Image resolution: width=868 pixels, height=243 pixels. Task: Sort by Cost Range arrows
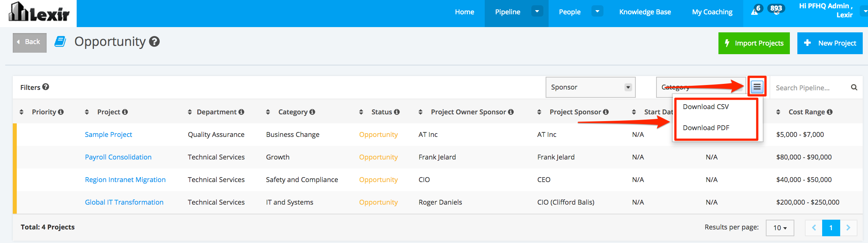coord(778,112)
